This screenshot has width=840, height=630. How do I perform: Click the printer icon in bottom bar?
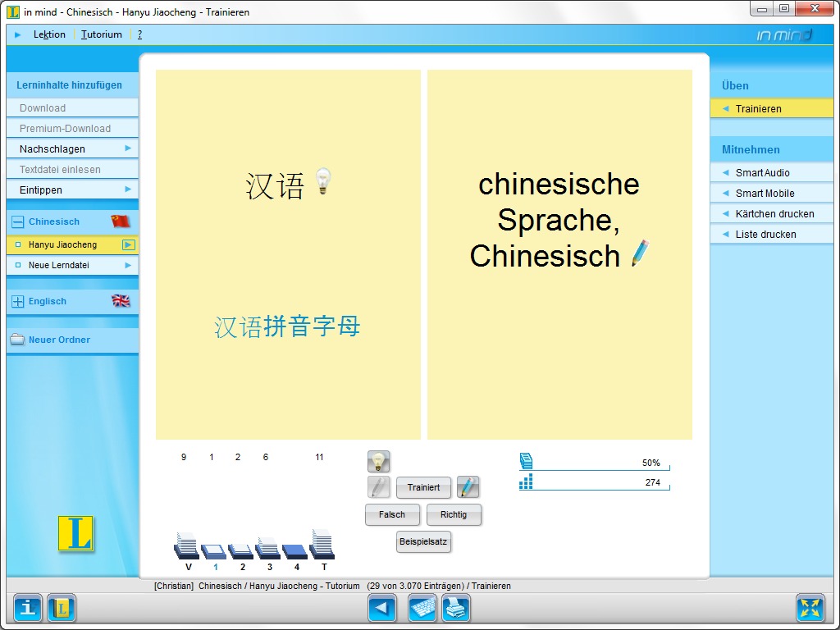click(x=456, y=608)
